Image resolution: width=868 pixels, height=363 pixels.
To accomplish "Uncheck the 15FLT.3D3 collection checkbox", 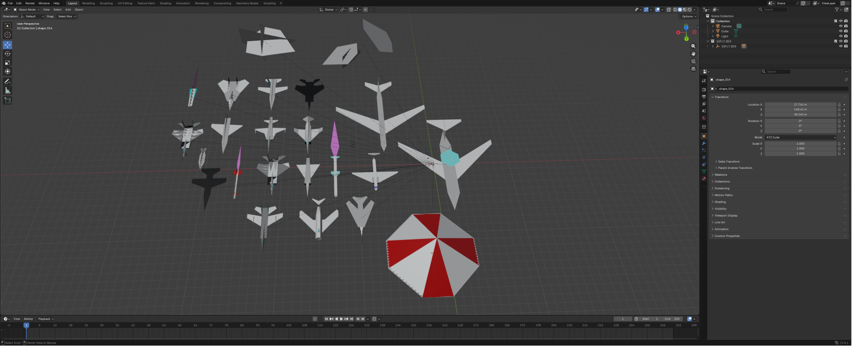I will pyautogui.click(x=836, y=41).
